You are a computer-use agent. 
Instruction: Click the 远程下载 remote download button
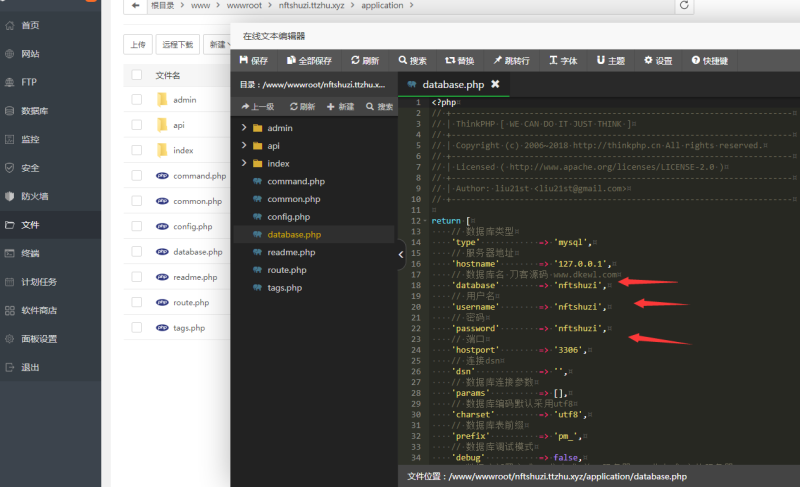click(178, 44)
